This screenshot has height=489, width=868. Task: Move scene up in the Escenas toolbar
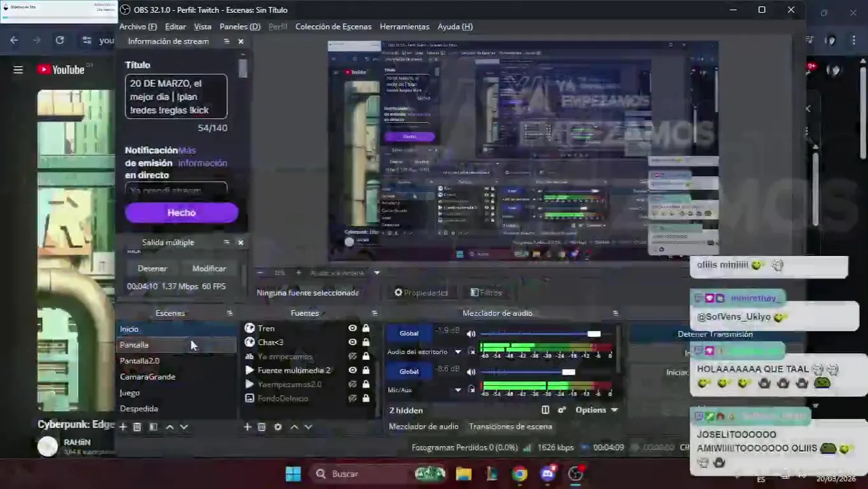coord(170,427)
